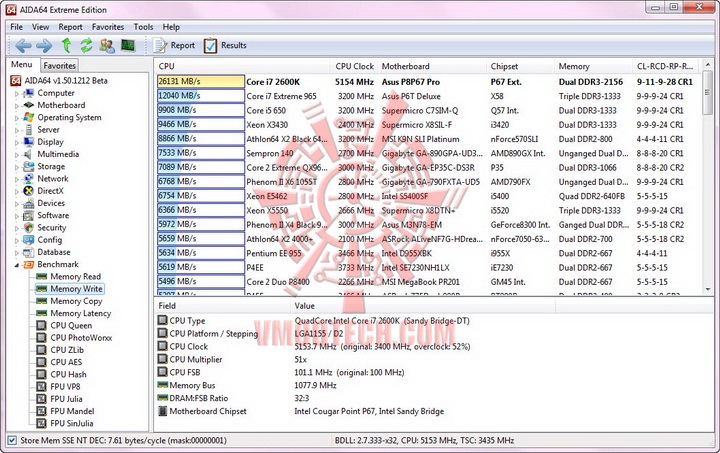Image resolution: width=720 pixels, height=453 pixels.
Task: Sort by the CPU Clock column header
Action: (x=354, y=66)
